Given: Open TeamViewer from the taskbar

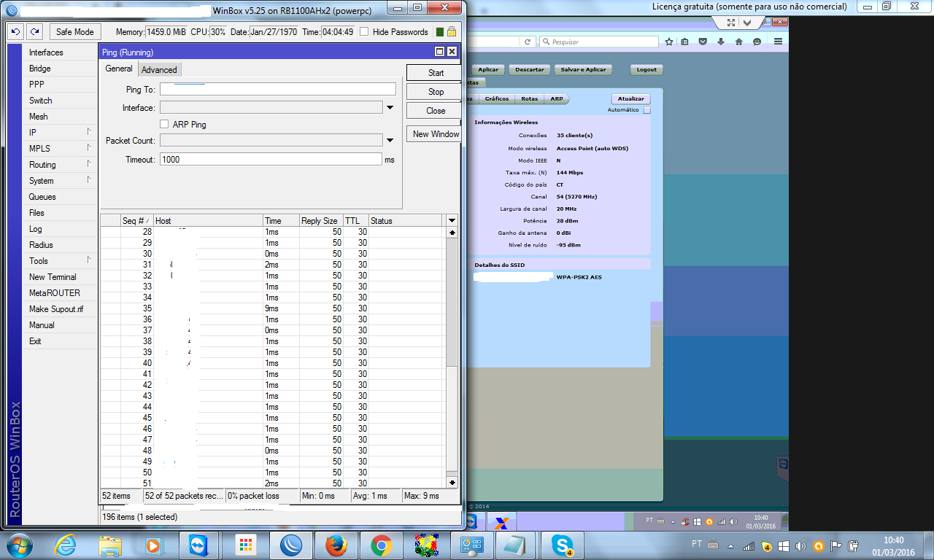Looking at the screenshot, I should [x=198, y=545].
